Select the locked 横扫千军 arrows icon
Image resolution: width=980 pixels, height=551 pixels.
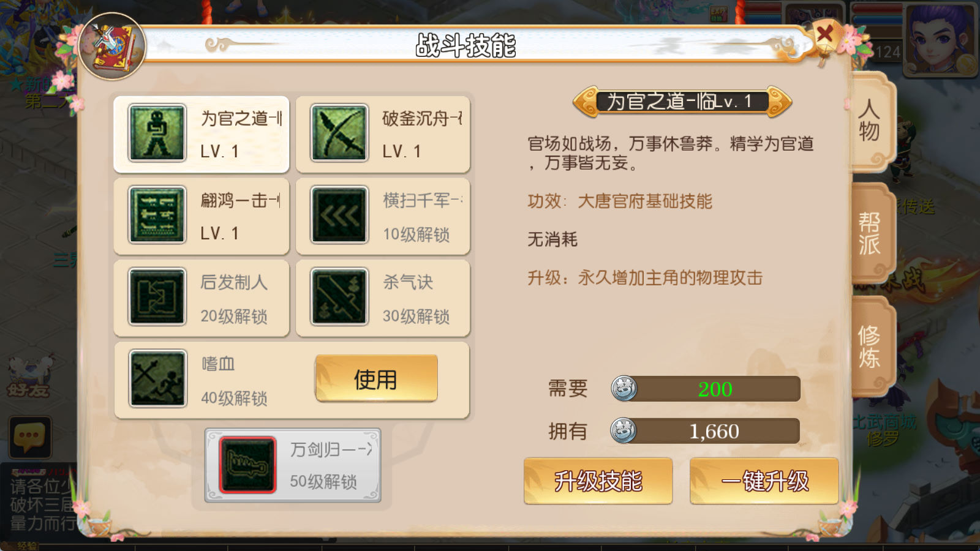(x=339, y=215)
